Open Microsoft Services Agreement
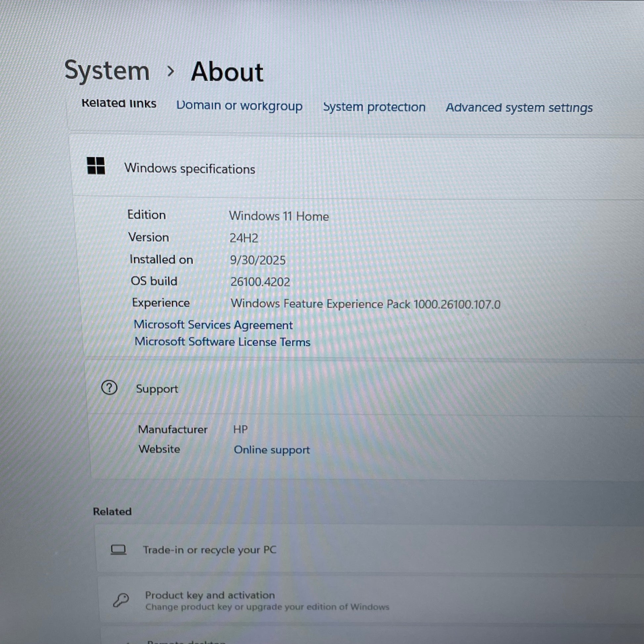The width and height of the screenshot is (644, 644). [213, 325]
